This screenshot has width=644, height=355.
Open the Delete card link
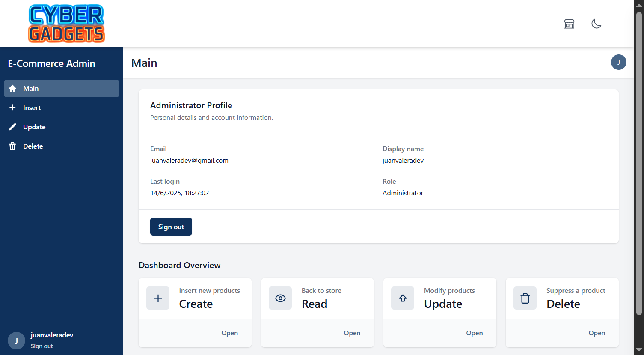597,333
